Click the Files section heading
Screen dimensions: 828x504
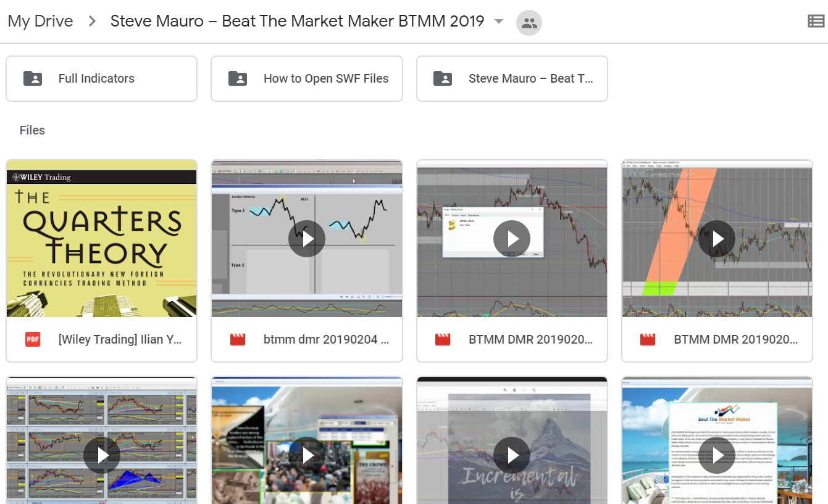[32, 130]
